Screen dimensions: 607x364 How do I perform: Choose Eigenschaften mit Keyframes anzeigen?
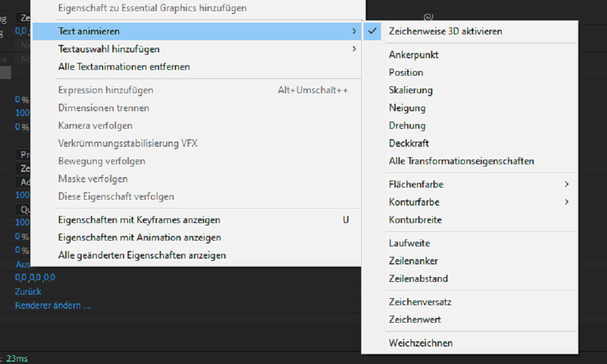tap(139, 220)
